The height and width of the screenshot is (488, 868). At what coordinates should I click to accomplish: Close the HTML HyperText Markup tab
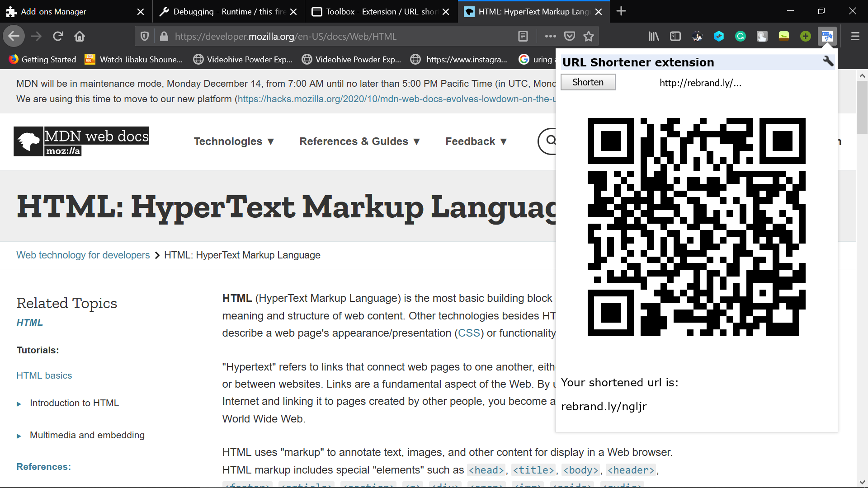point(599,12)
